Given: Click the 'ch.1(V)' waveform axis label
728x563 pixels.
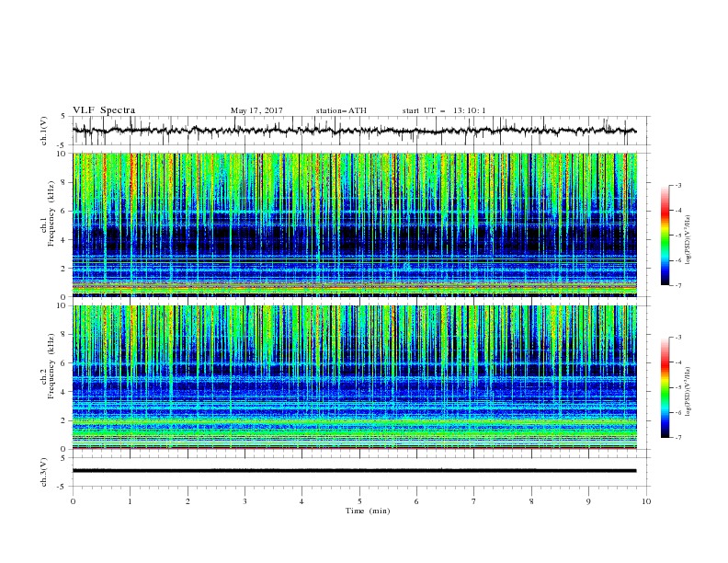Looking at the screenshot, I should click(44, 131).
